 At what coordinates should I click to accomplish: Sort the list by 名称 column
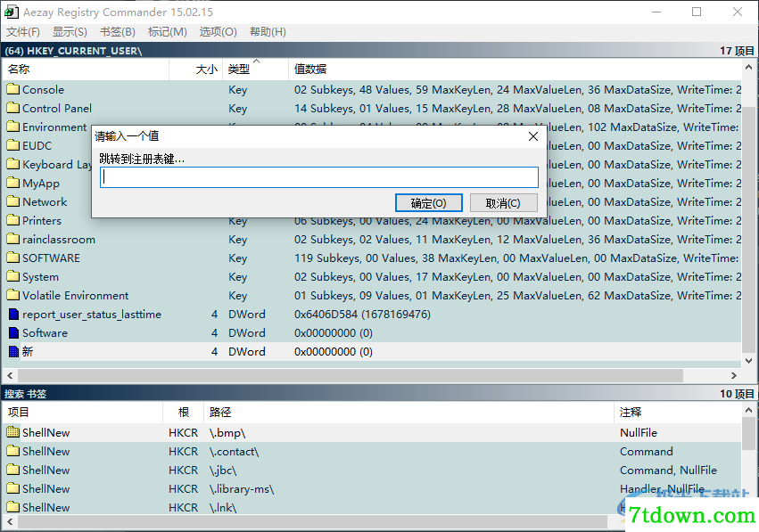point(87,70)
